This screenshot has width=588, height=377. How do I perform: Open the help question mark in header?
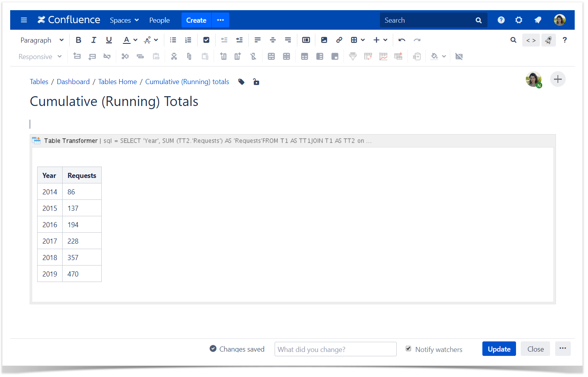tap(501, 20)
